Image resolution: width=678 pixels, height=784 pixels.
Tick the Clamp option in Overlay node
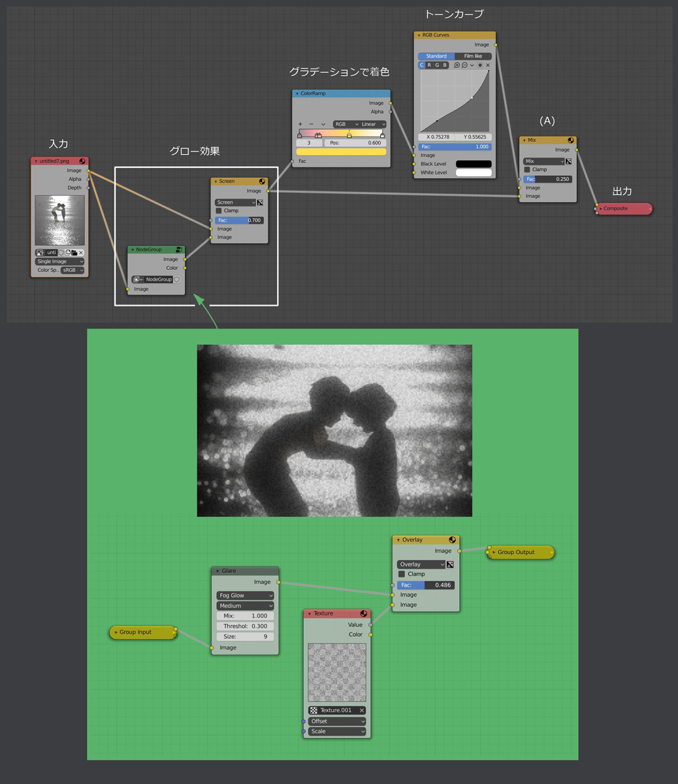[402, 574]
